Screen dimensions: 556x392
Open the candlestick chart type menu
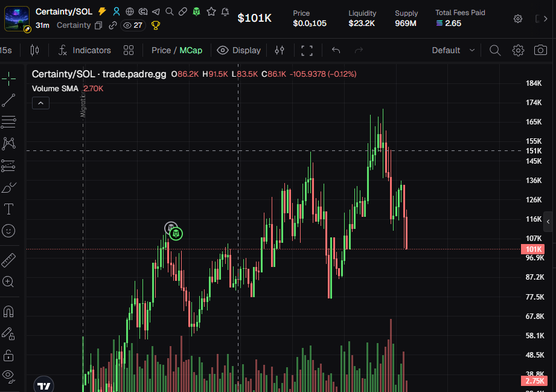point(34,50)
